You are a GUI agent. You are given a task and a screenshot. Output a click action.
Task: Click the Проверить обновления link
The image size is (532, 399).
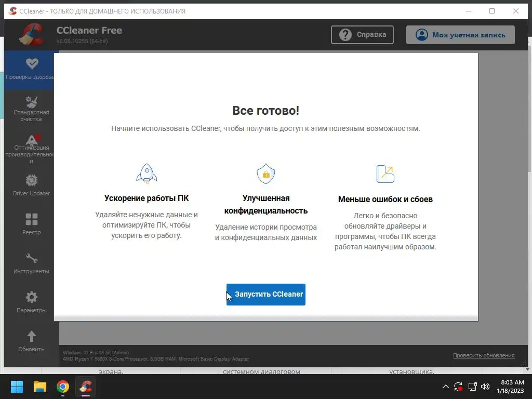pyautogui.click(x=484, y=355)
